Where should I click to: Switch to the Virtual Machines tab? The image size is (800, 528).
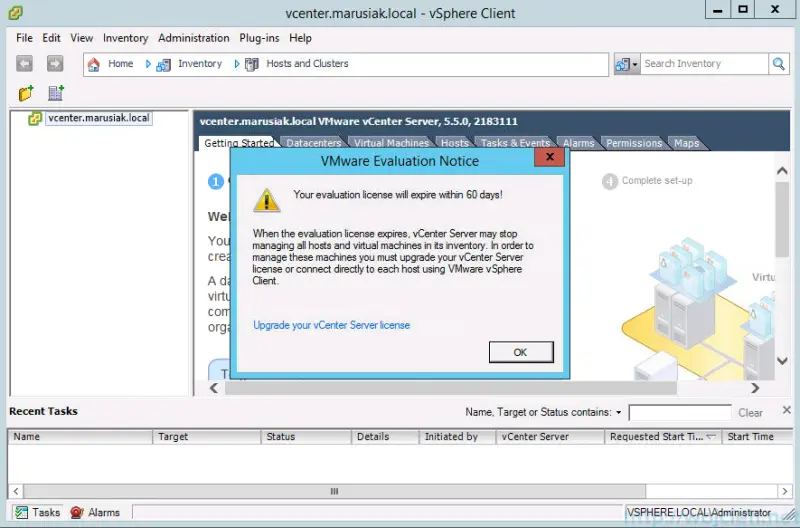(391, 143)
